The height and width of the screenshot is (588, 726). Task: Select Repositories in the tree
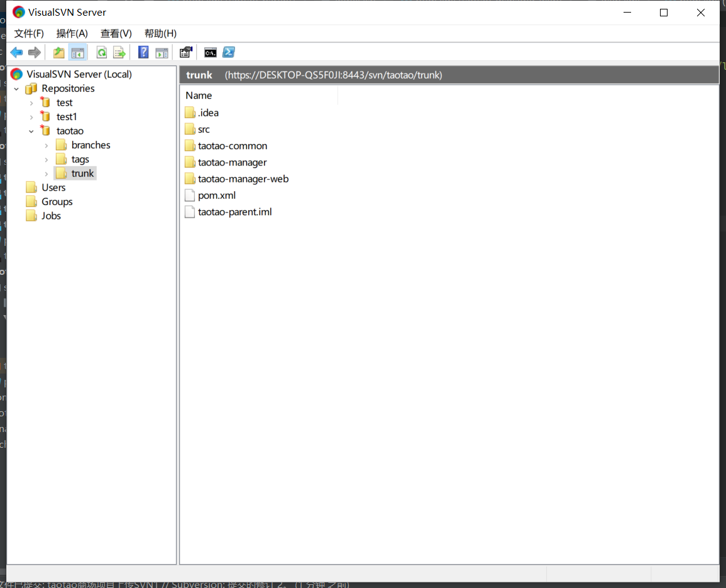tap(68, 89)
